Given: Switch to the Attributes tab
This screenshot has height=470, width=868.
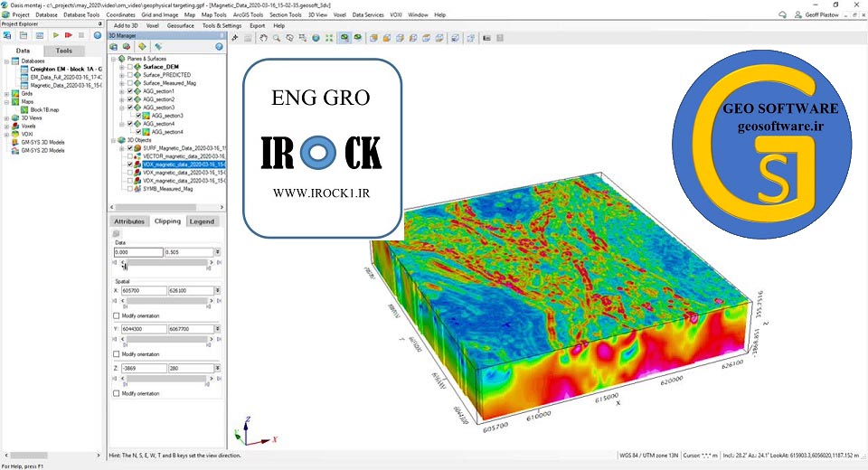Looking at the screenshot, I should coord(129,221).
